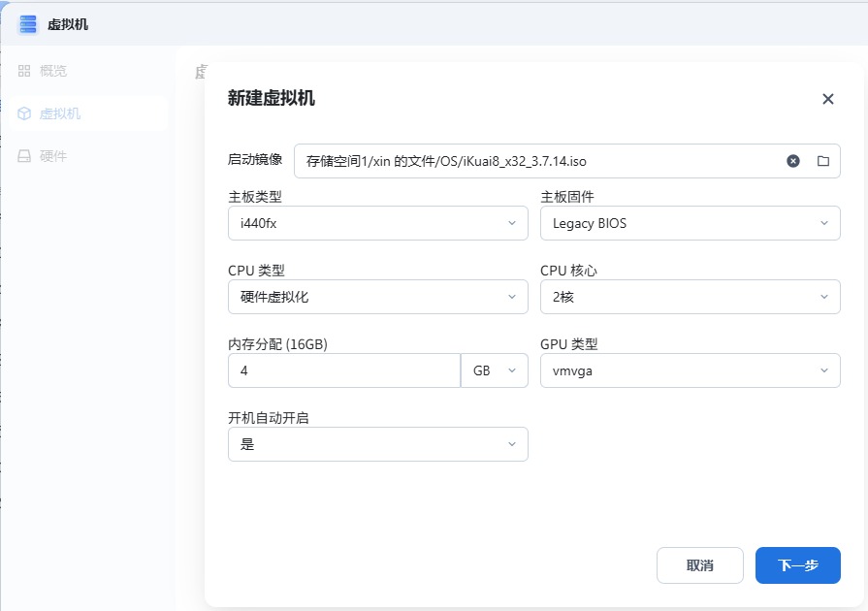This screenshot has height=611, width=868.
Task: Toggle the 开机自动开启 option selector
Action: [377, 444]
